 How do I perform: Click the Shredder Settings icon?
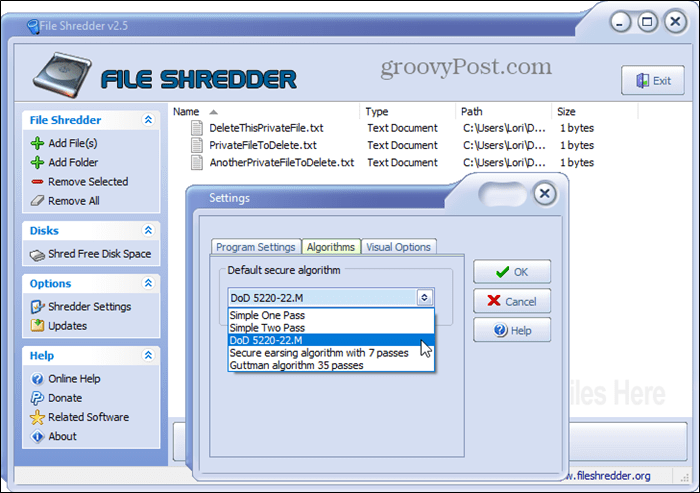[38, 307]
